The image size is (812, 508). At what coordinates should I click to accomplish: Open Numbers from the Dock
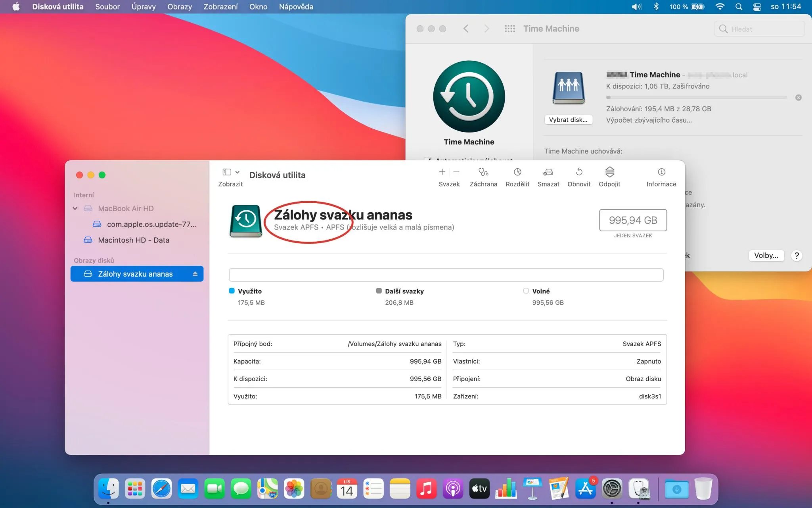tap(506, 489)
